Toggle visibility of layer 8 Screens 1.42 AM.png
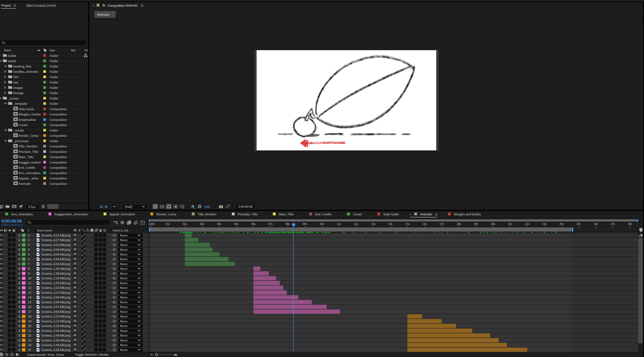 (1, 269)
